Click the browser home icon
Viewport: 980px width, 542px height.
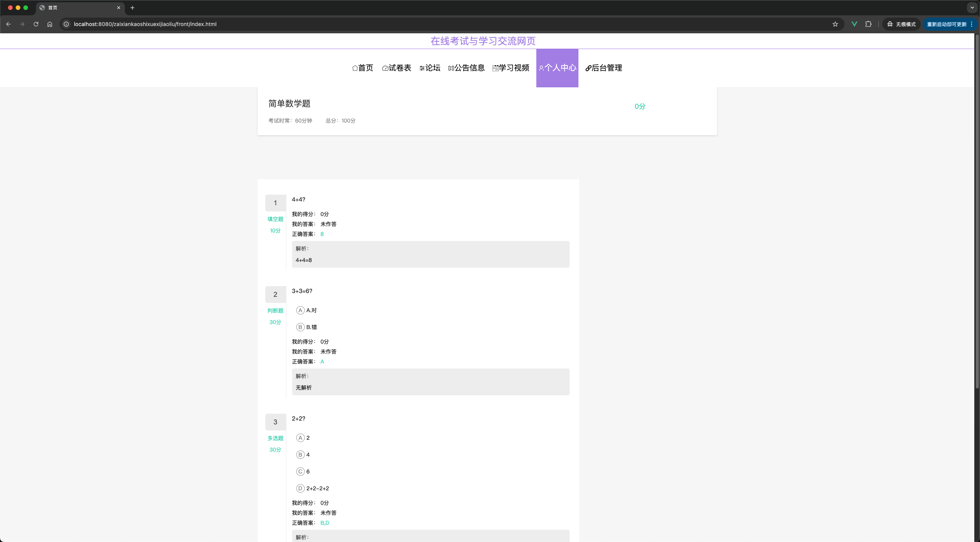[x=50, y=24]
